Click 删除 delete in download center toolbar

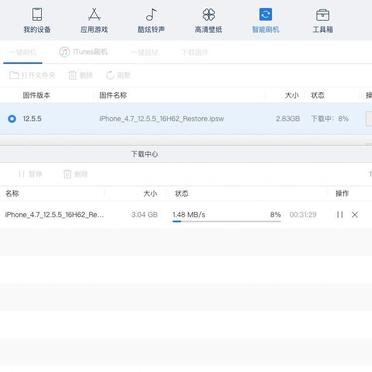(x=75, y=174)
